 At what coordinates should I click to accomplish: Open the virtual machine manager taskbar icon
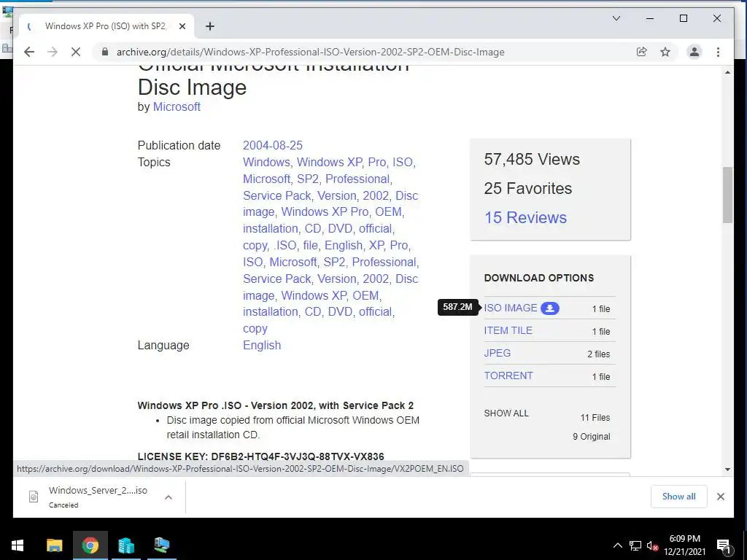(161, 545)
